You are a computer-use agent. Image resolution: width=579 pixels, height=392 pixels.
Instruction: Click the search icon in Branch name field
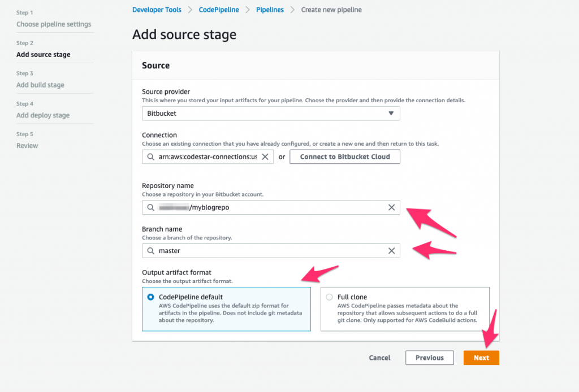150,250
